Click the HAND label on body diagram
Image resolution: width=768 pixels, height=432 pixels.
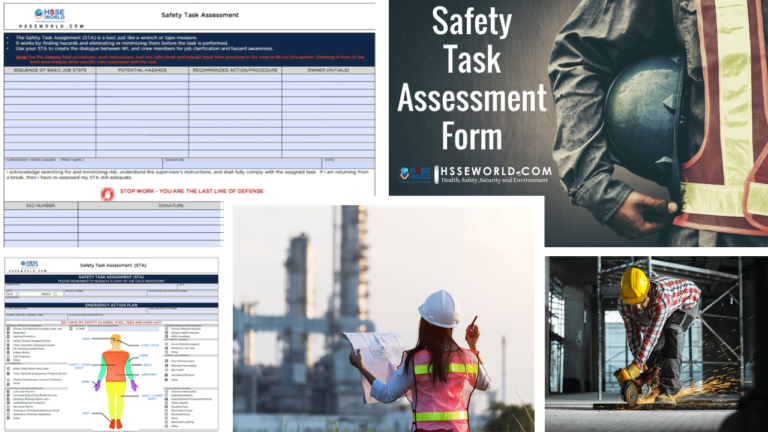(x=86, y=382)
